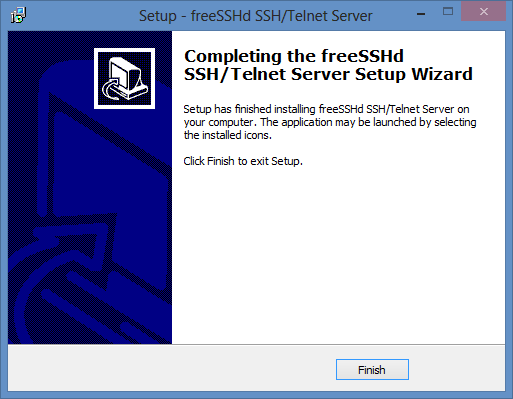This screenshot has width=513, height=399.
Task: Click the computer install icon in white box
Action: tap(124, 78)
